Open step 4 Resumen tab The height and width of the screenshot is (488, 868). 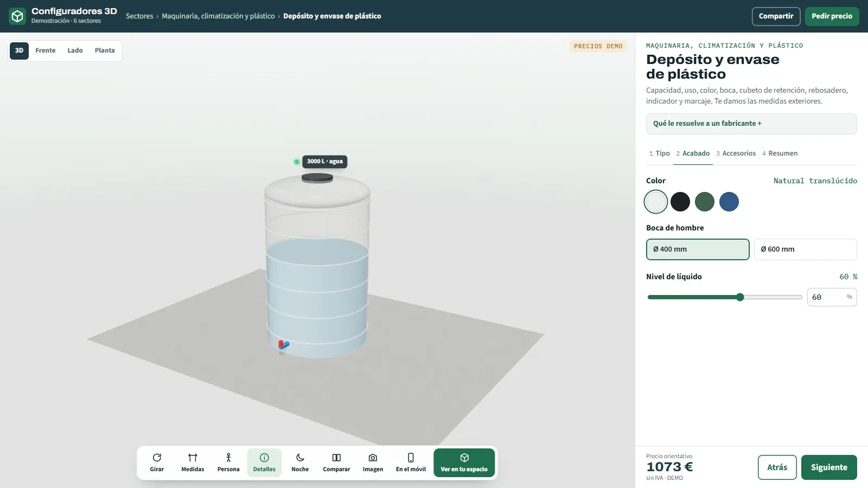click(780, 153)
